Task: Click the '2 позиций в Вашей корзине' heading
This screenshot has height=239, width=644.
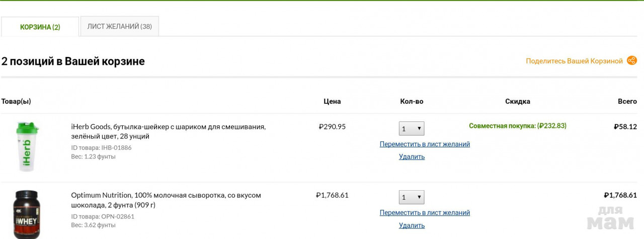Action: 73,61
